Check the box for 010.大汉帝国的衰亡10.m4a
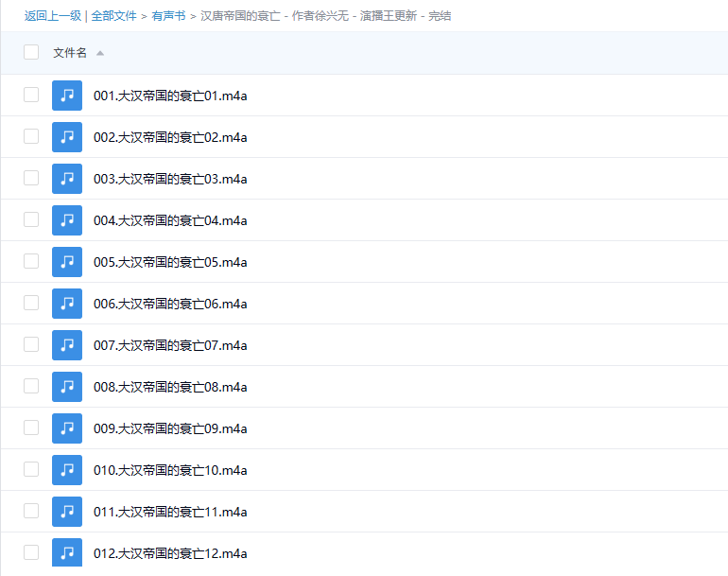Image resolution: width=728 pixels, height=576 pixels. [31, 469]
